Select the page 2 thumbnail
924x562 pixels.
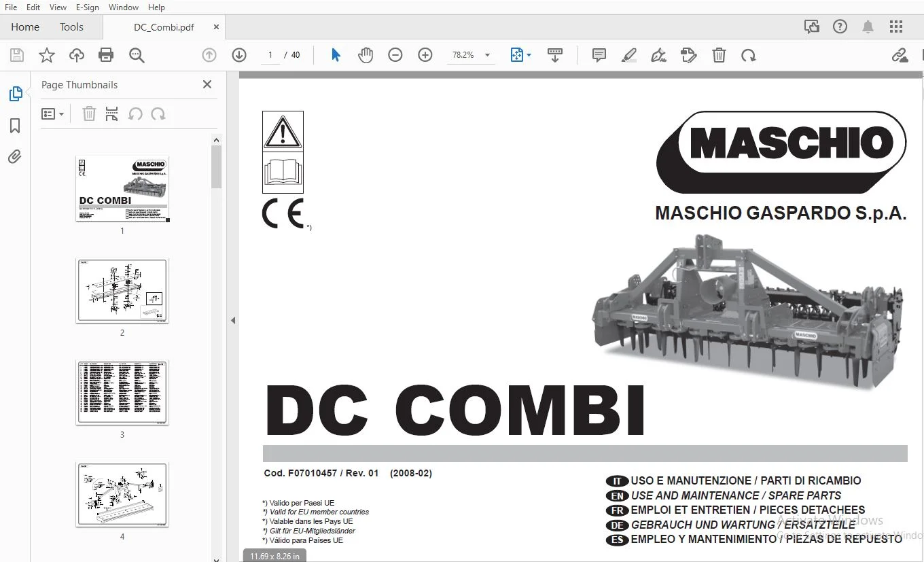[x=122, y=290]
